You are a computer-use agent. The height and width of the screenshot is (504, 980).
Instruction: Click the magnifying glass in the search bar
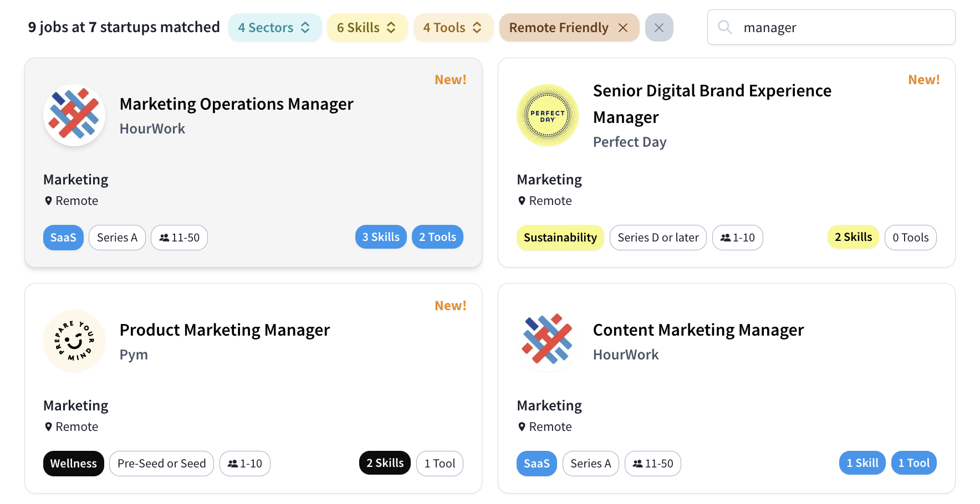725,27
